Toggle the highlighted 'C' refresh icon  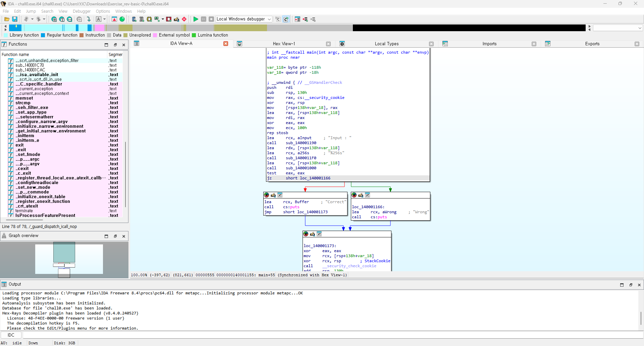click(286, 19)
